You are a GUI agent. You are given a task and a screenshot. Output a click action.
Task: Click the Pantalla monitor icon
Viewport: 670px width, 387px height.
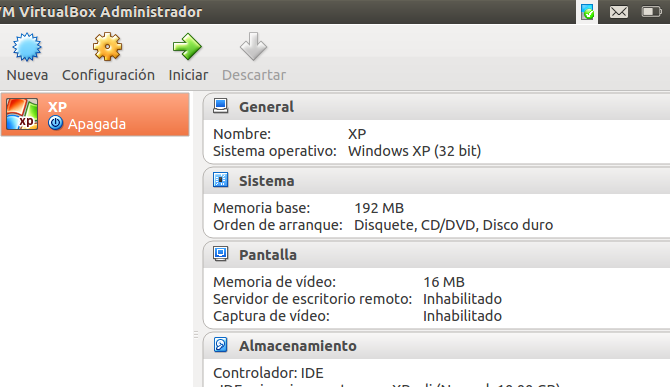click(x=220, y=254)
